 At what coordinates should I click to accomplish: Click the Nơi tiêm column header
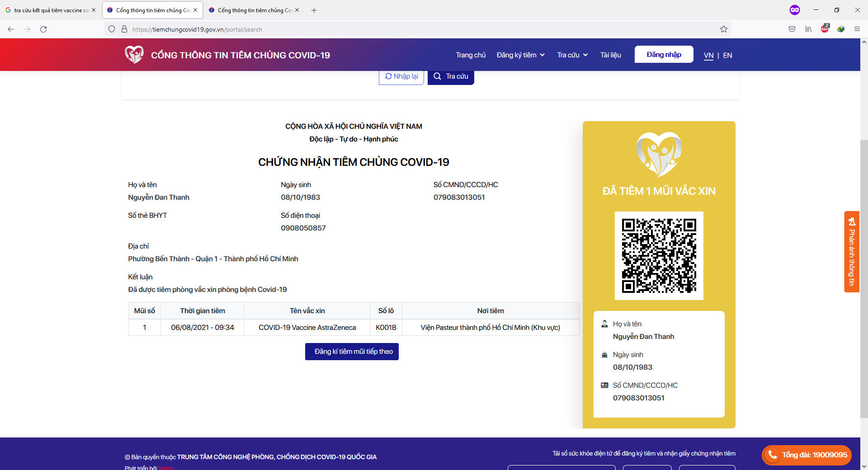coord(491,311)
